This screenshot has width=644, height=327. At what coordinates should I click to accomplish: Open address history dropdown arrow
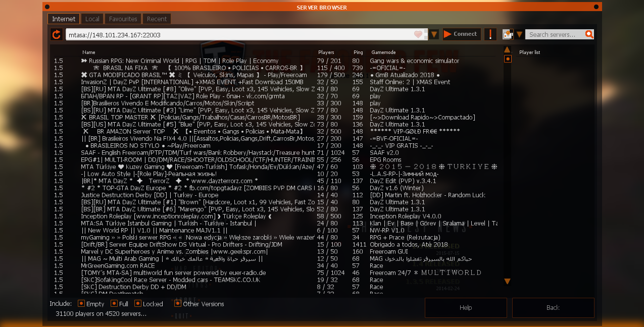point(434,34)
